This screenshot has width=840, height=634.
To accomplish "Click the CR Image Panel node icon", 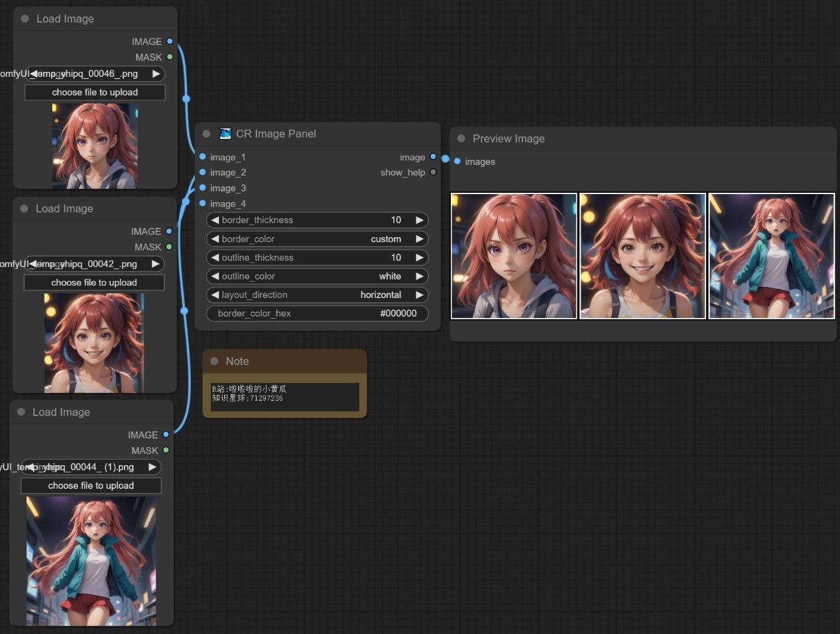I will click(x=225, y=134).
